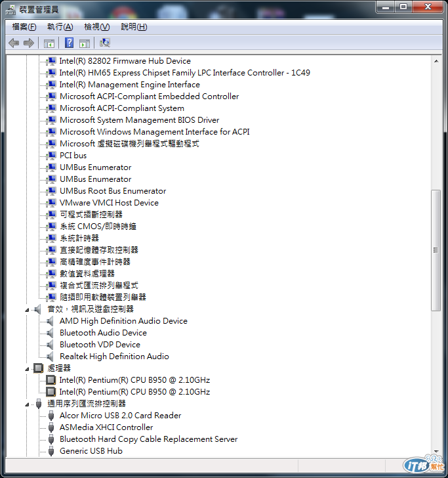Select Microsoft ACPI-Compliant Embedded Controller
The height and width of the screenshot is (478, 448).
coord(150,97)
